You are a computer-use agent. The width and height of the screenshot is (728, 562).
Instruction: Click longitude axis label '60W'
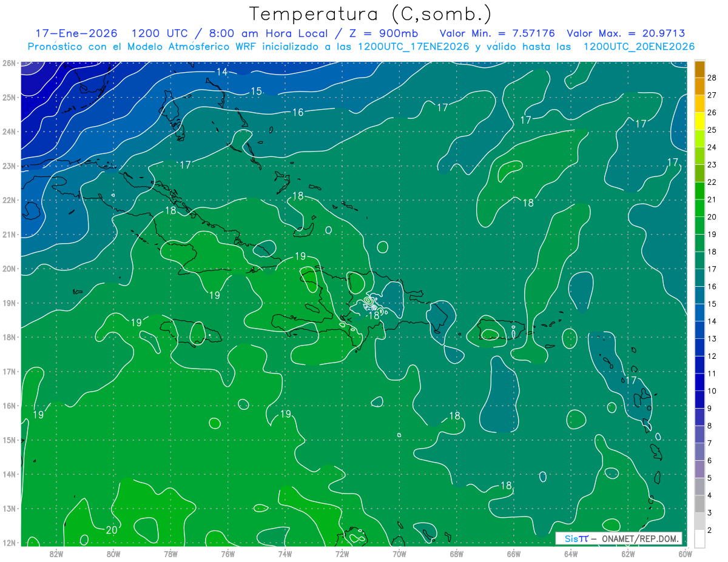pos(686,554)
